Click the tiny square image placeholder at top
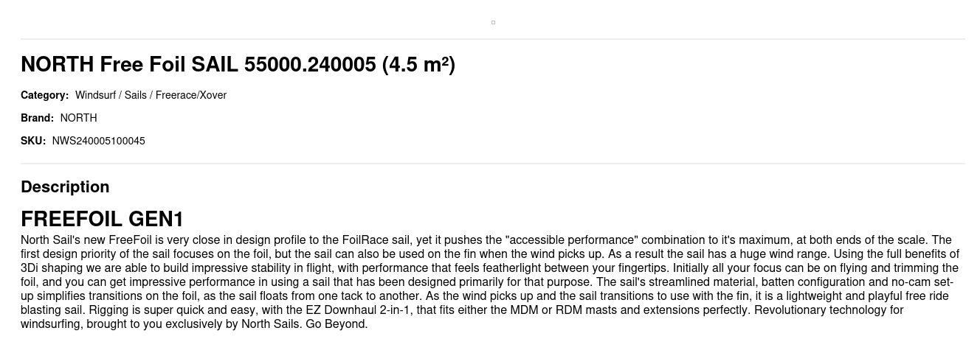Viewport: 980px width, 353px height. point(493,22)
